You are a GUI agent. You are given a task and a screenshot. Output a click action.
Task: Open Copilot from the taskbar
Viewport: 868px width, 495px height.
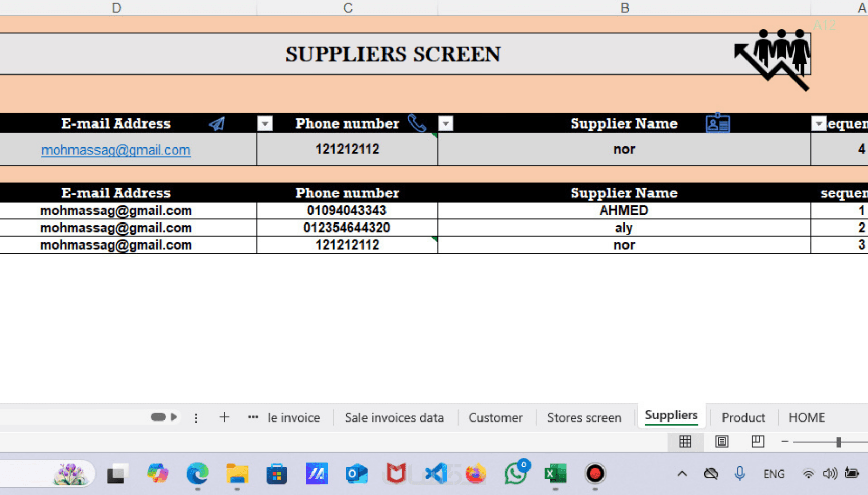tap(158, 474)
